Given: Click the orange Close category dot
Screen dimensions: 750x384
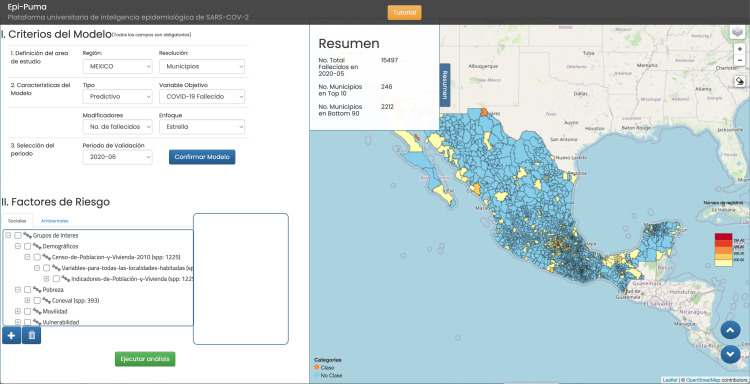Looking at the screenshot, I should tap(317, 367).
